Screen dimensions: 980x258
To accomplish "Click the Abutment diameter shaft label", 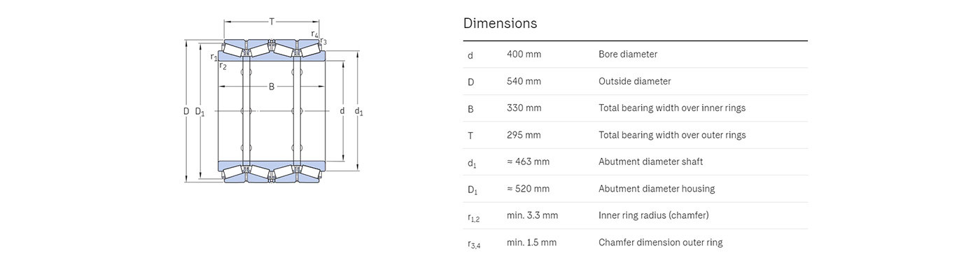I will coord(650,162).
